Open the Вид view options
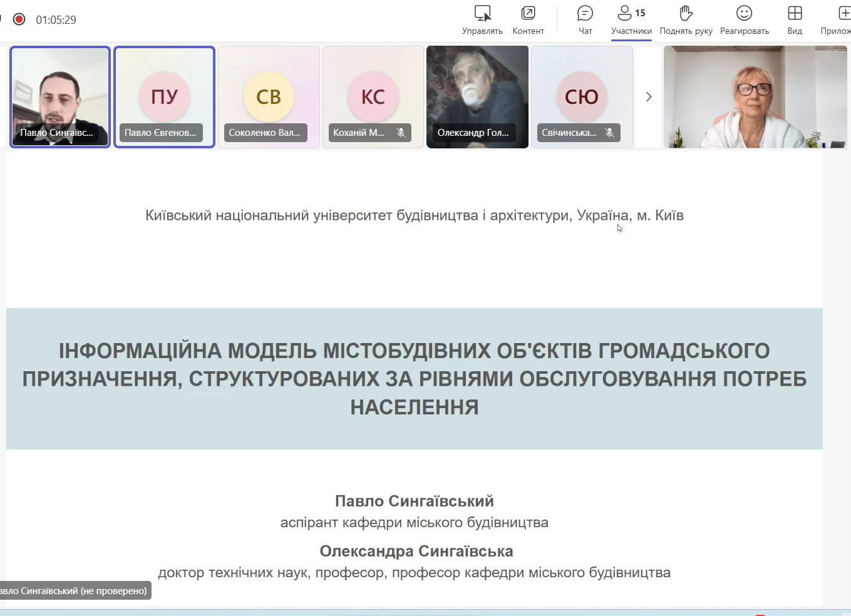851x616 pixels. tap(794, 19)
